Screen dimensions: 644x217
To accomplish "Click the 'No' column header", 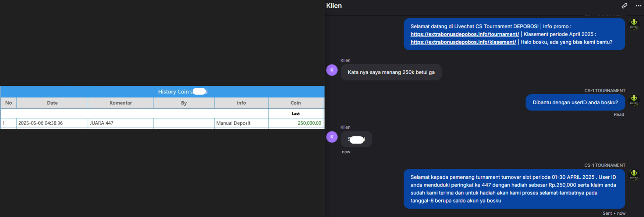I will [9, 103].
